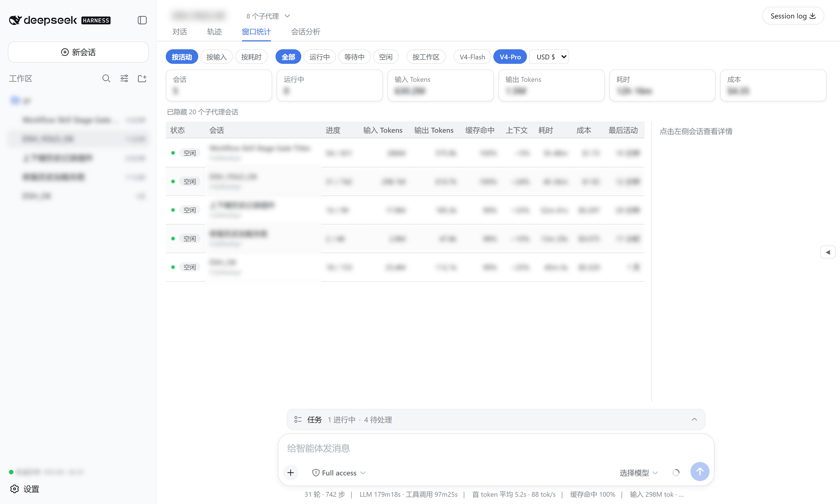Click the task list icon

tap(298, 419)
